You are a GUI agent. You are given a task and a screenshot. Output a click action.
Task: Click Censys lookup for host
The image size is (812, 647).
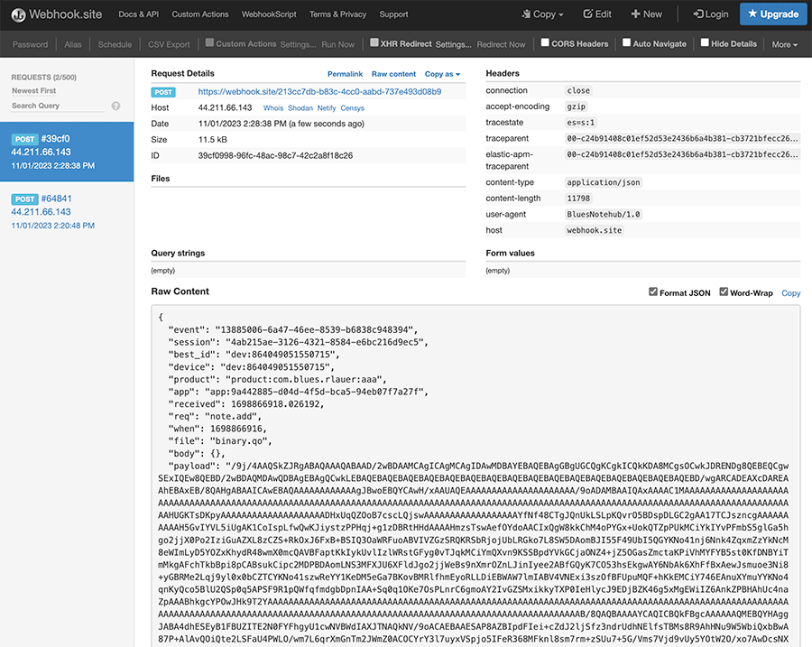(x=353, y=107)
